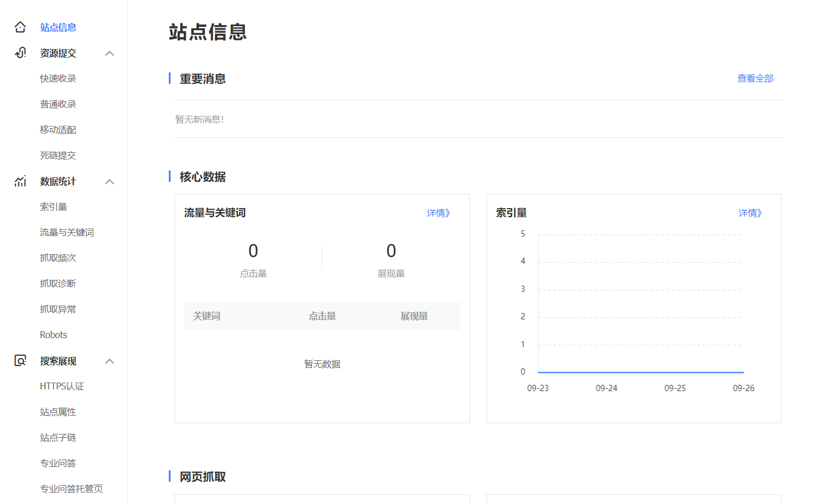Open 专业问答托管页
Image resolution: width=831 pixels, height=504 pixels.
click(x=72, y=489)
